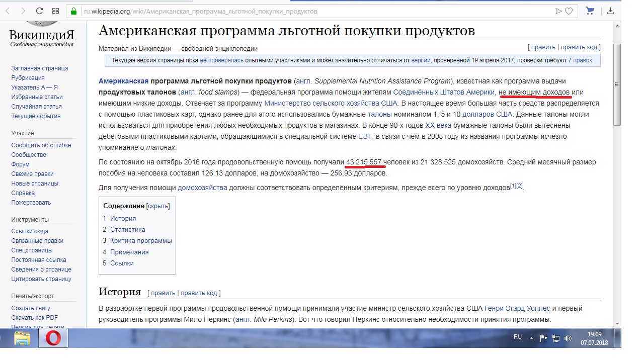Jump to contents item 1 История
This screenshot has height=362, width=644.
click(123, 219)
